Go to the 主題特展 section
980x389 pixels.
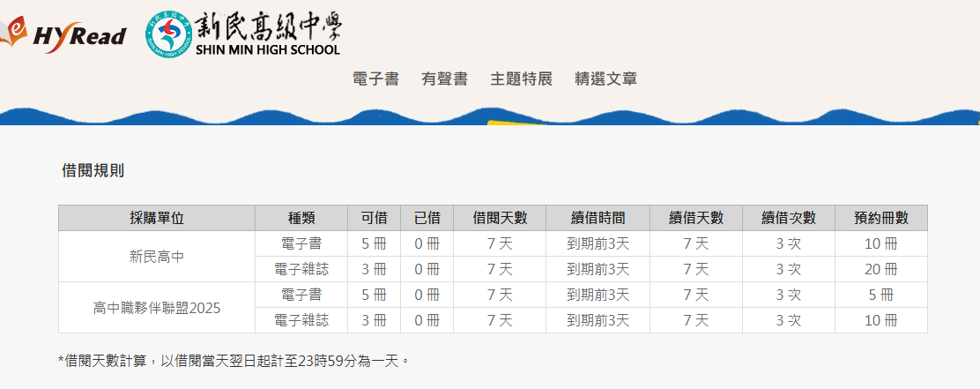coord(521,79)
